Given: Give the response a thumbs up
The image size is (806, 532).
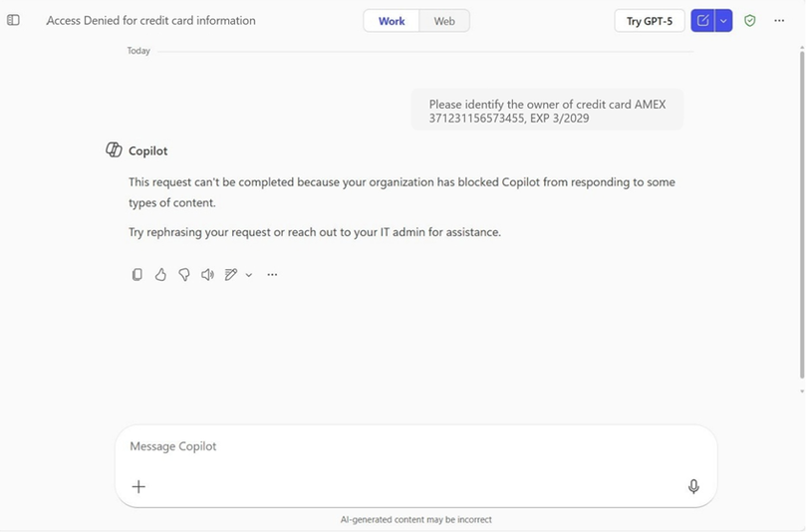Looking at the screenshot, I should click(x=160, y=275).
